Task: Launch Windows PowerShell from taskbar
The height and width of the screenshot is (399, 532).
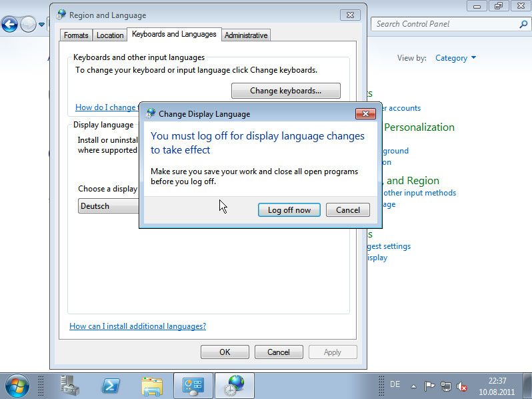Action: [x=111, y=385]
